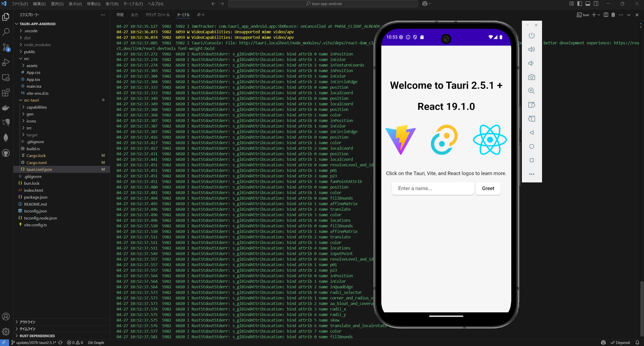Click emulator volume up button
Viewport: 644px width, 346px height.
[x=531, y=49]
